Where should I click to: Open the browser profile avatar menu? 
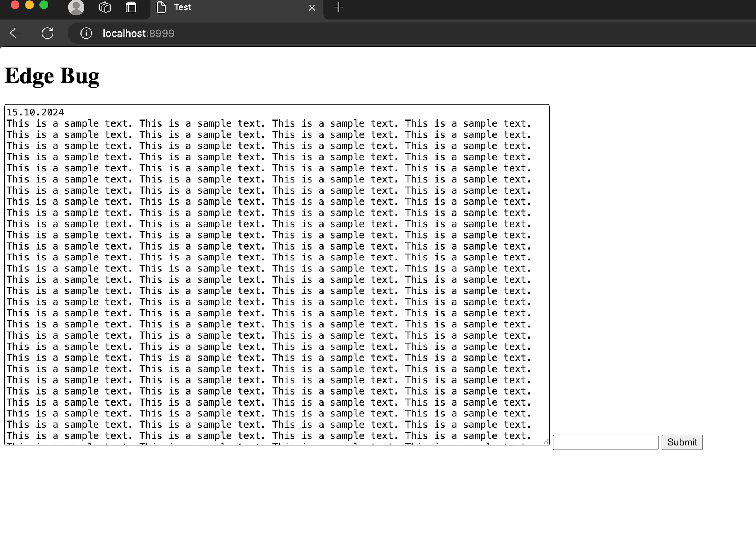[x=76, y=7]
